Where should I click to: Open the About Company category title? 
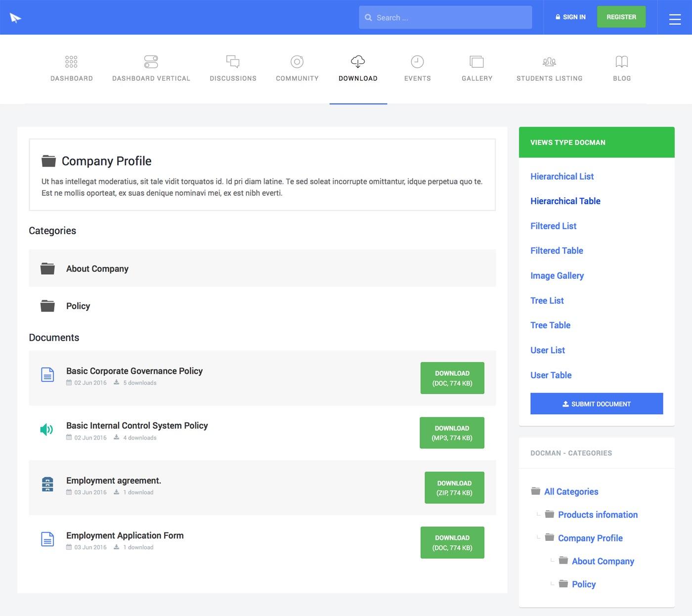[97, 268]
